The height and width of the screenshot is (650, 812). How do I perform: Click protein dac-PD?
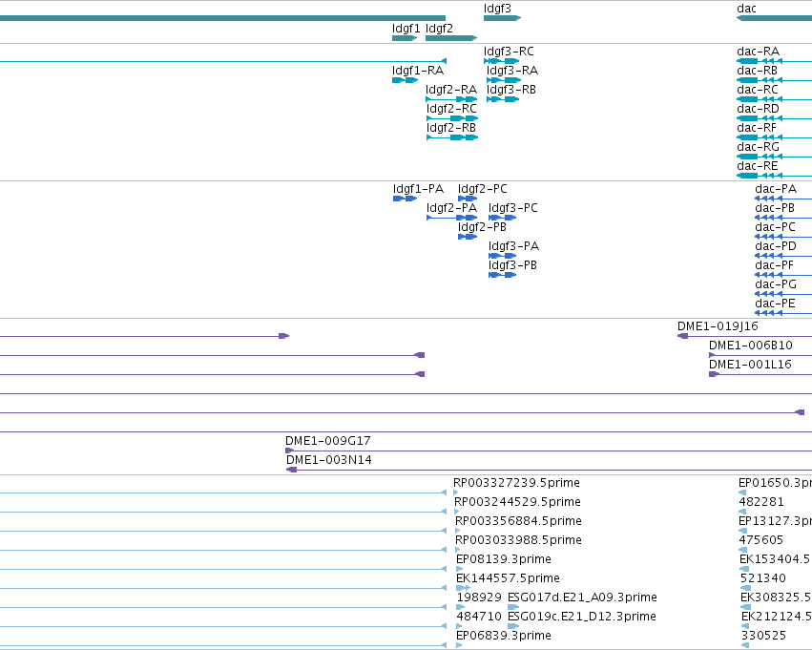[776, 246]
